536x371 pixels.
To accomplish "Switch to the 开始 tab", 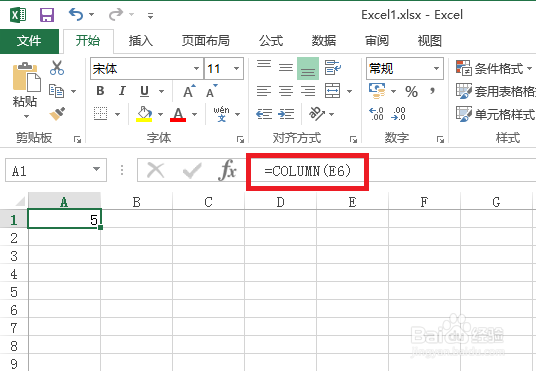I will click(88, 41).
